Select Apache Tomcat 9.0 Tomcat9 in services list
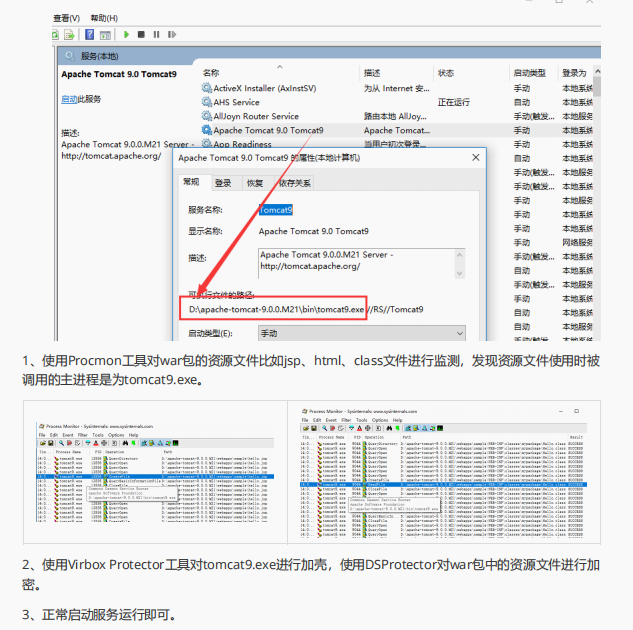Image resolution: width=633 pixels, height=630 pixels. (397, 130)
